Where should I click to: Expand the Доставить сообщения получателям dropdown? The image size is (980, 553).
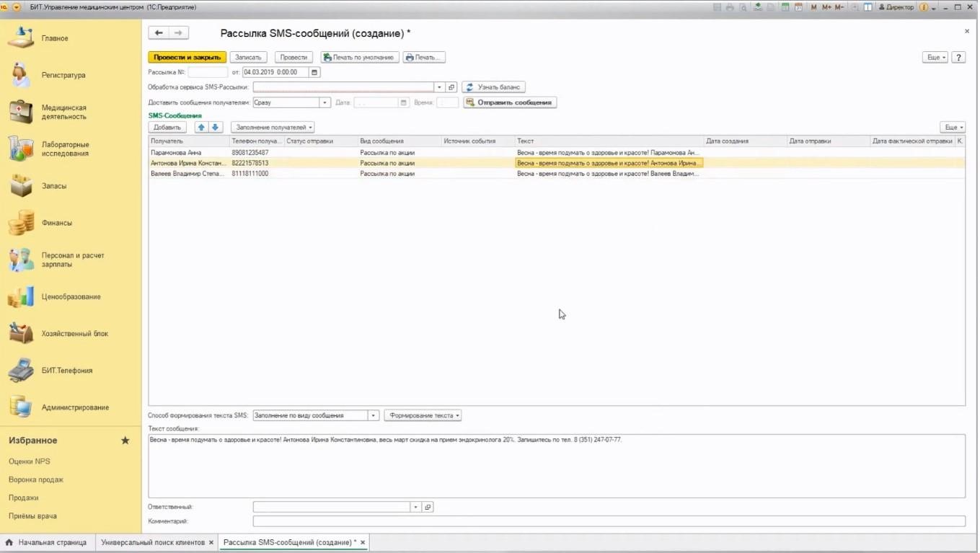325,103
